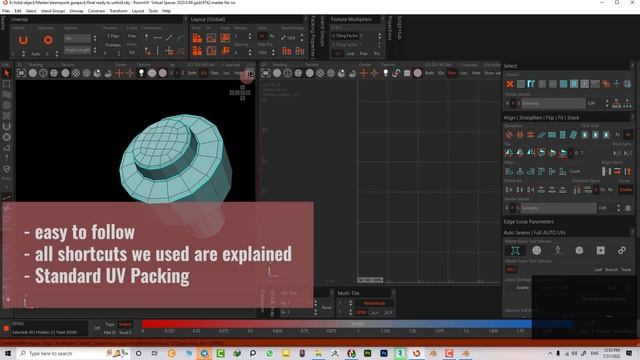640x360 pixels.
Task: Click the U tool in left toolbar
Action: coord(7,127)
